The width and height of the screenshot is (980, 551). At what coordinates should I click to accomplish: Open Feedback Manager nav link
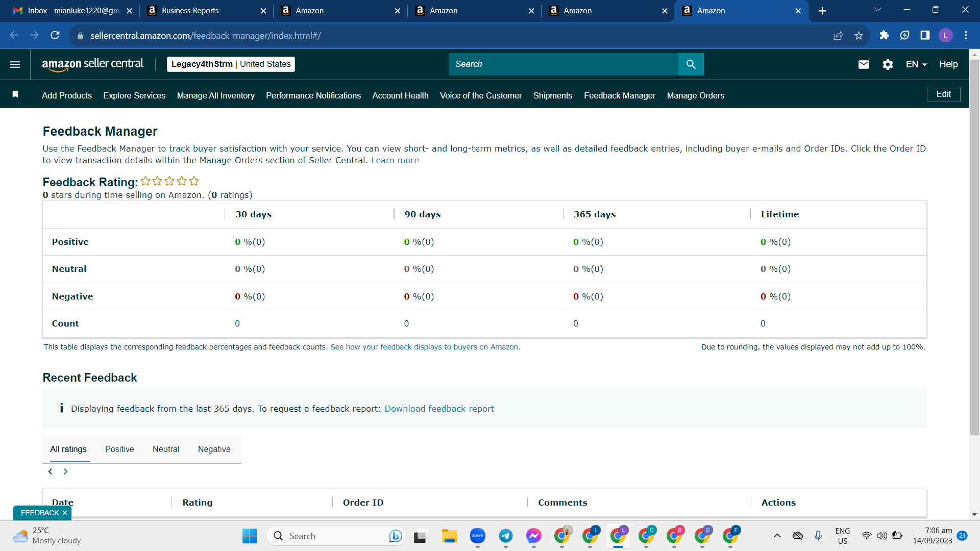pyautogui.click(x=620, y=95)
